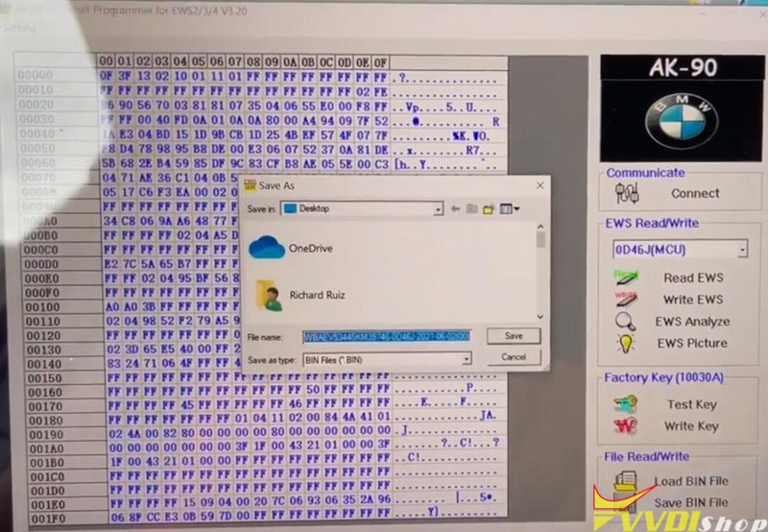Click Cancel button in dialog
Viewport: 768px width, 532px height.
point(514,357)
